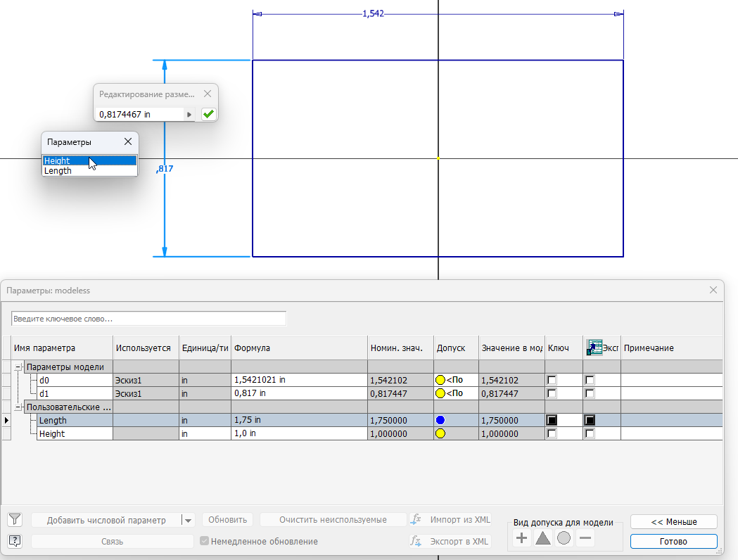
Task: Click the Импорт из XML button
Action: [450, 519]
